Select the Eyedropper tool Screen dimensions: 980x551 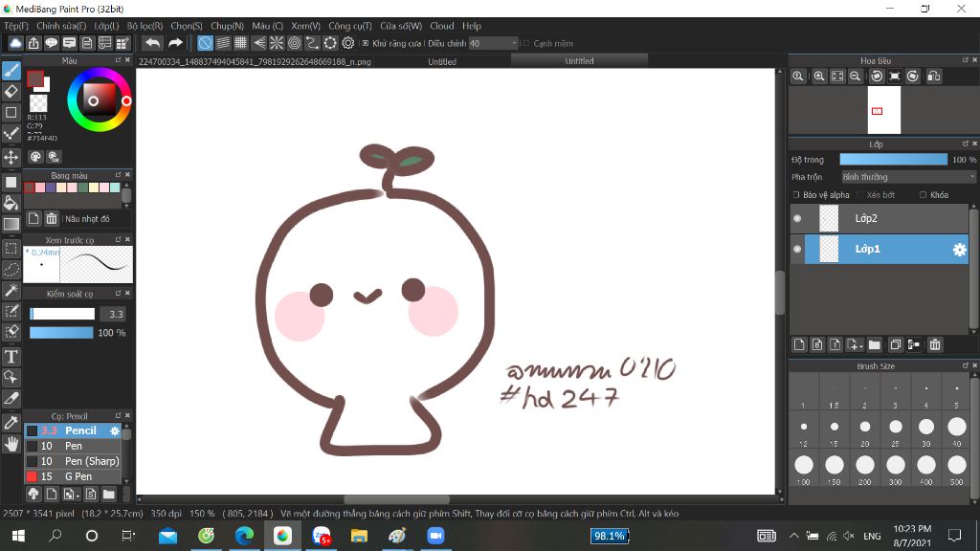click(11, 422)
